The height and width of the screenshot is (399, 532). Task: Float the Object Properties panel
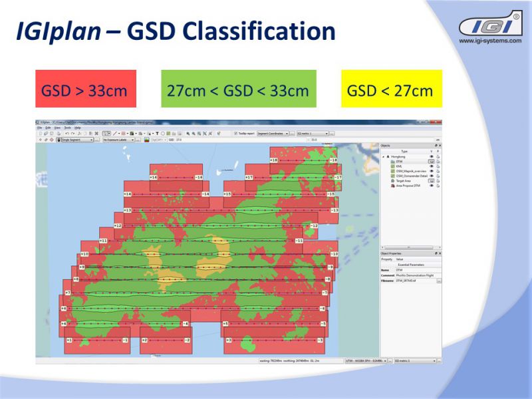pos(436,253)
